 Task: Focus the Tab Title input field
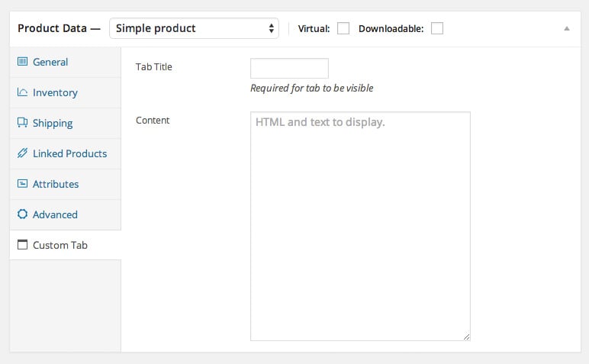click(x=289, y=68)
